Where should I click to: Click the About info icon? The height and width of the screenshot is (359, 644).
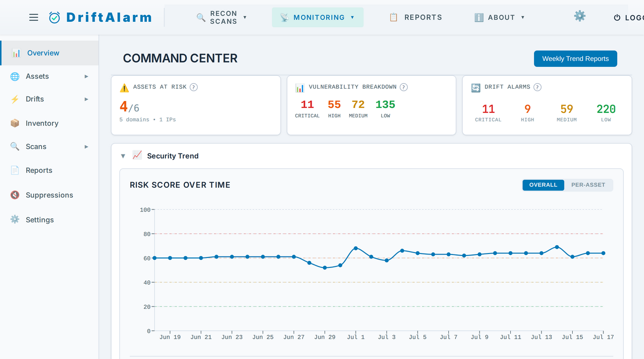click(479, 17)
